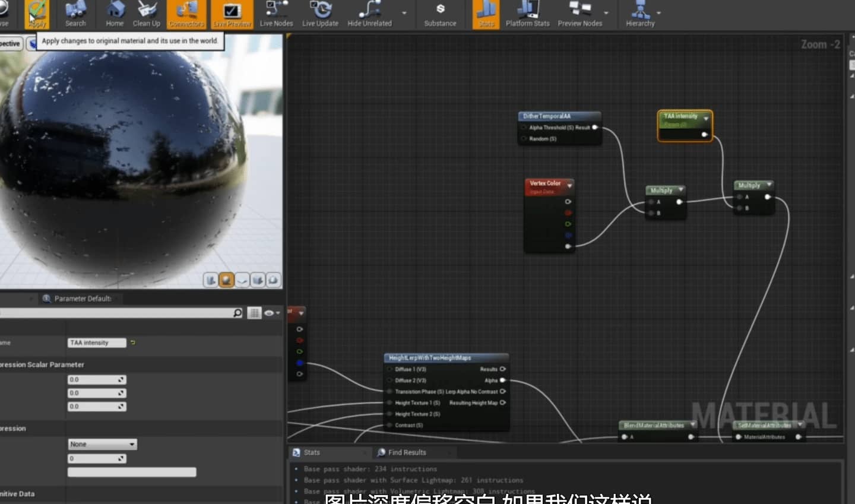
Task: Open the Search toolbar tool
Action: [x=75, y=14]
